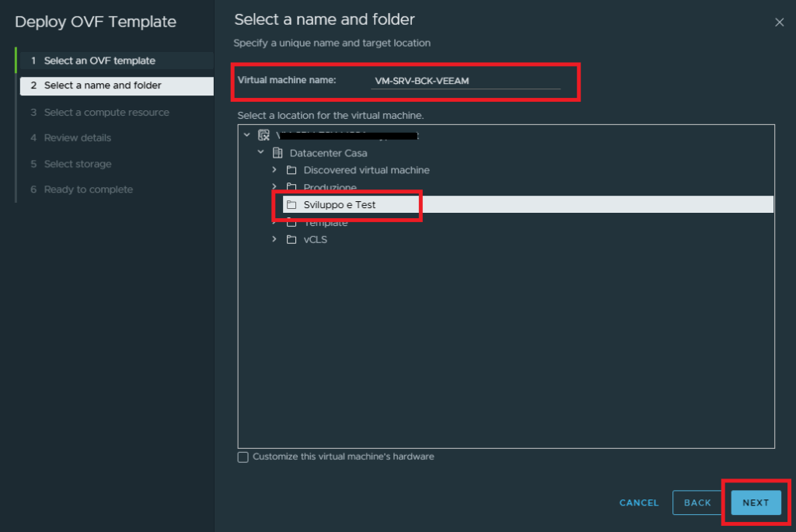Click the Datacenter Casa building icon
This screenshot has height=532, width=796.
[x=278, y=153]
